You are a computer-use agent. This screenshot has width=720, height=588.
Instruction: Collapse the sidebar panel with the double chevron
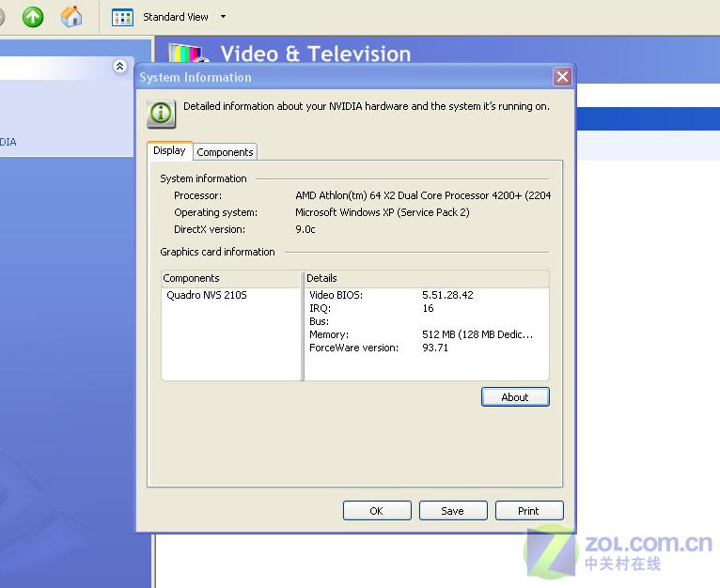click(120, 66)
